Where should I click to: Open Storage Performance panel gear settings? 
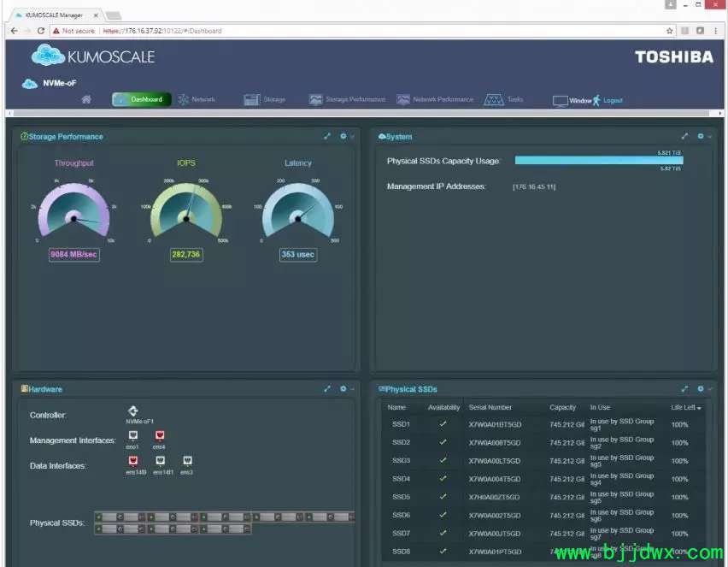343,136
